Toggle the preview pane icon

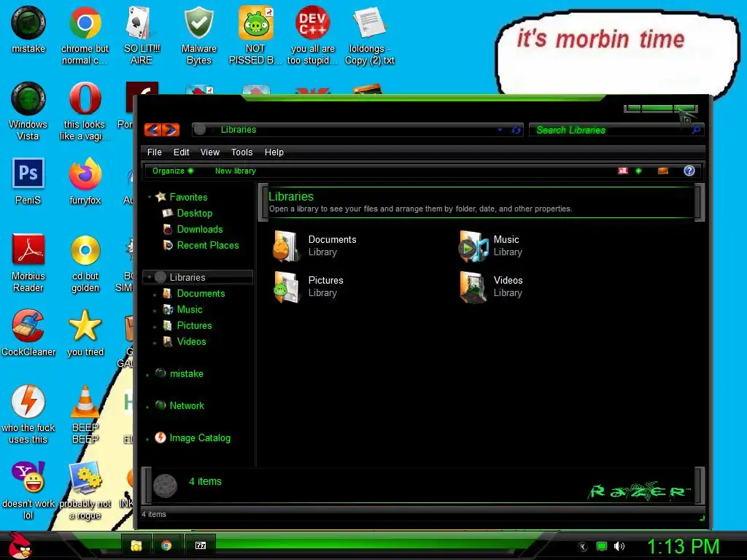pyautogui.click(x=662, y=171)
